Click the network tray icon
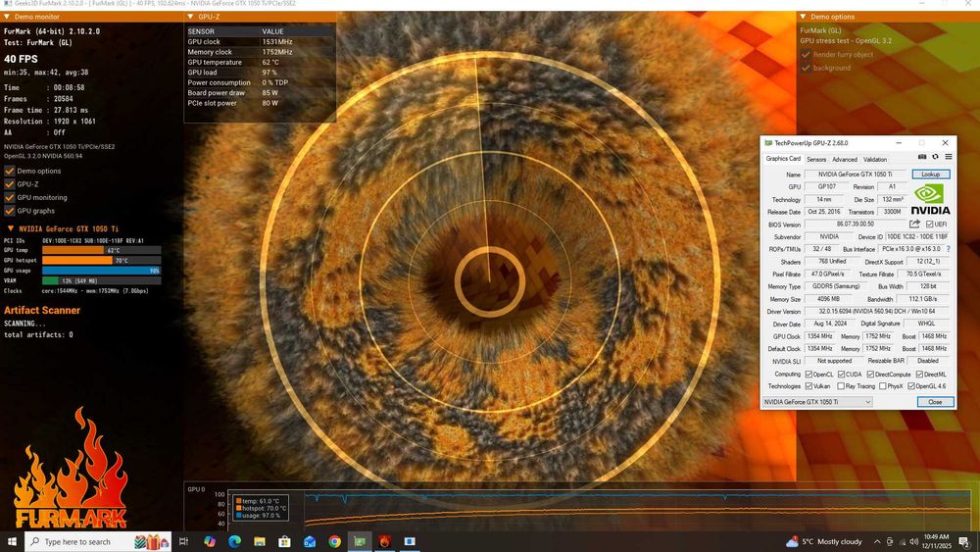 click(902, 542)
